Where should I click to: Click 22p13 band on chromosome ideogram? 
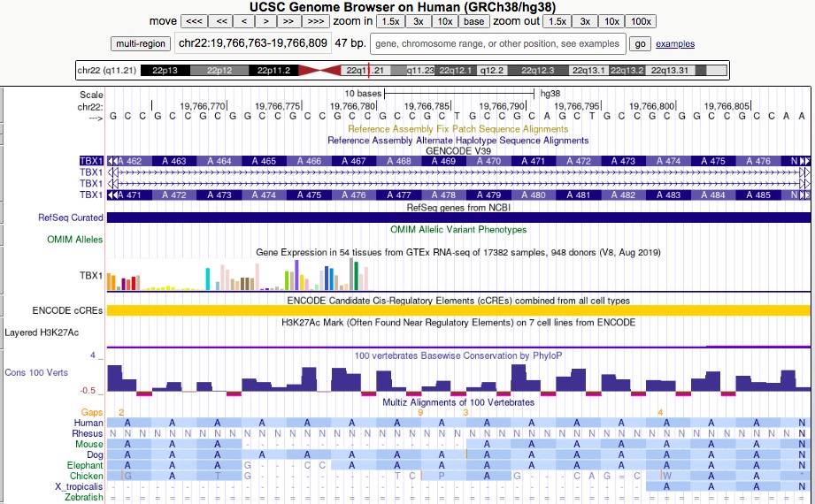click(165, 70)
